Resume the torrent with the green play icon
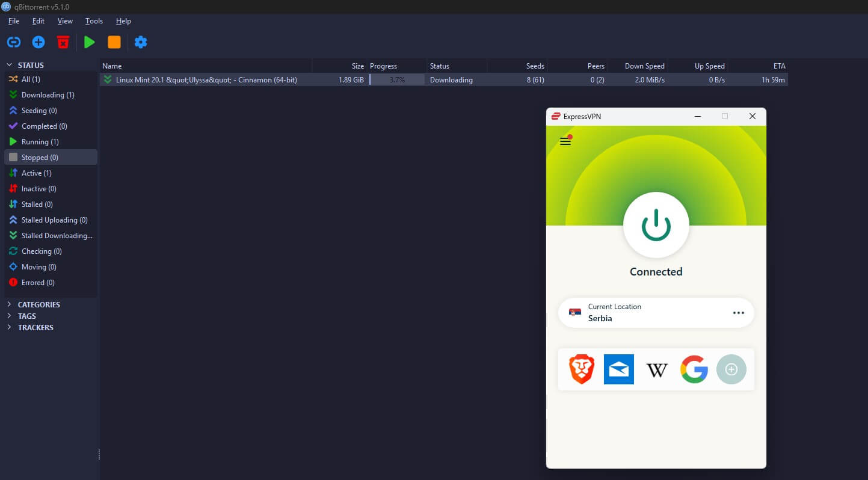The height and width of the screenshot is (480, 868). (x=89, y=42)
